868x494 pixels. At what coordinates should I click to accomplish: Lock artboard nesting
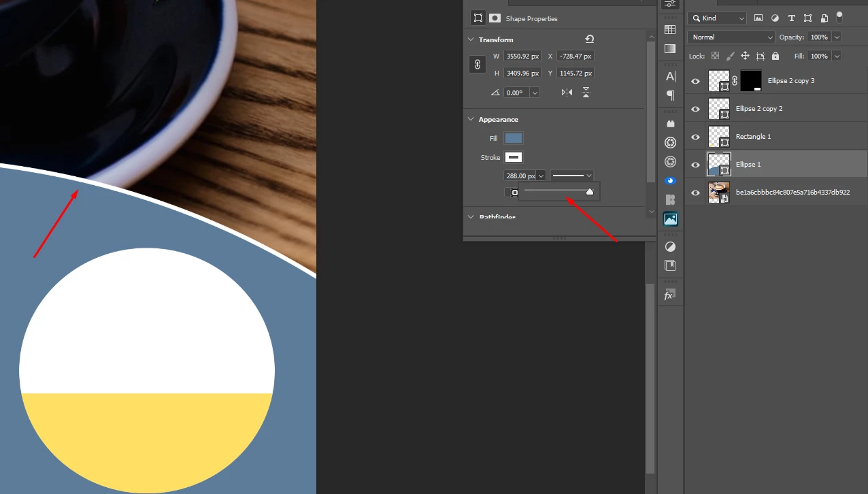761,56
